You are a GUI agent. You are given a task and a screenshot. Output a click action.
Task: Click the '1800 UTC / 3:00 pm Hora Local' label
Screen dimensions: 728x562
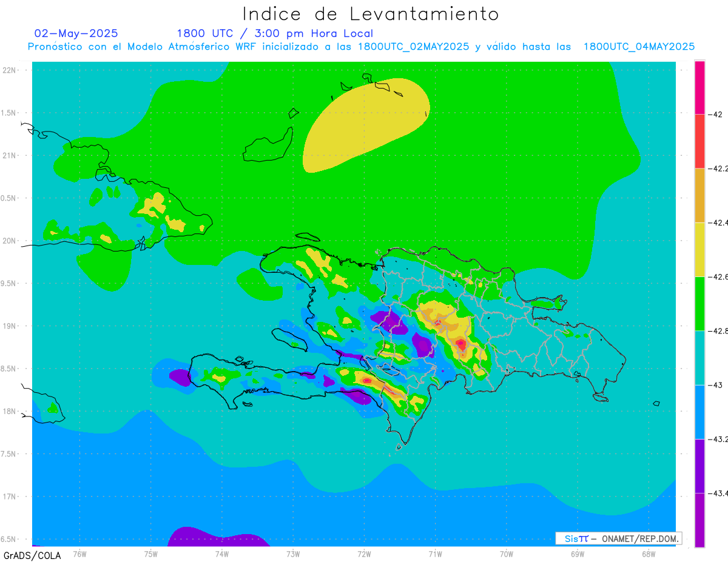tap(275, 33)
